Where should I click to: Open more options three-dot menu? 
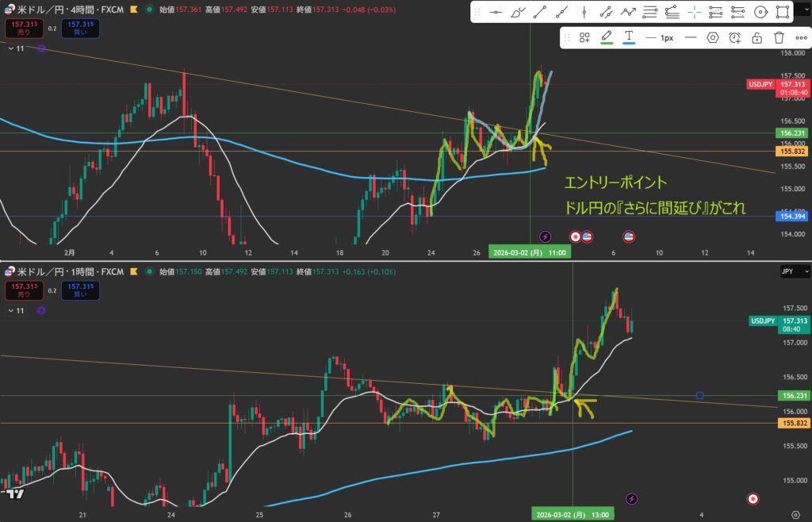(801, 37)
